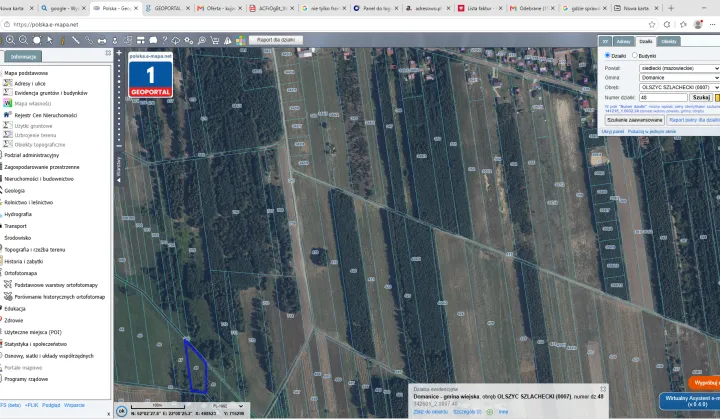This screenshot has height=420, width=720.
Task: Expand Nieruchomości i budownictwo group
Action: click(39, 179)
